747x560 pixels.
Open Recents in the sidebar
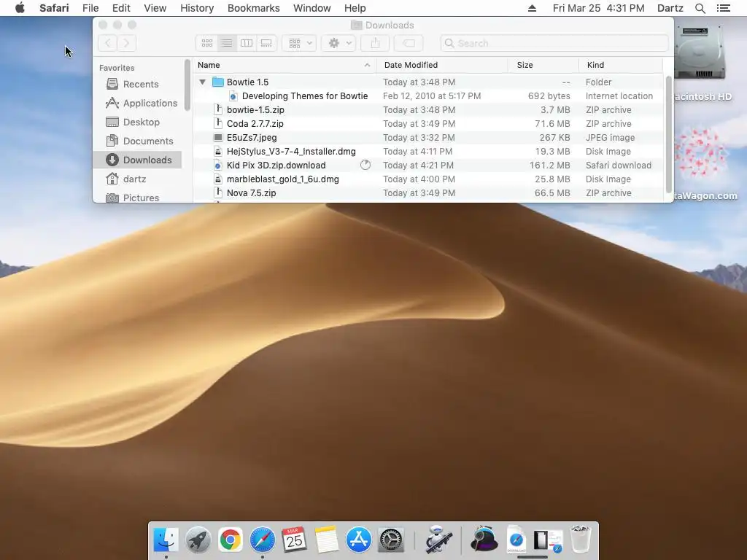tap(137, 85)
